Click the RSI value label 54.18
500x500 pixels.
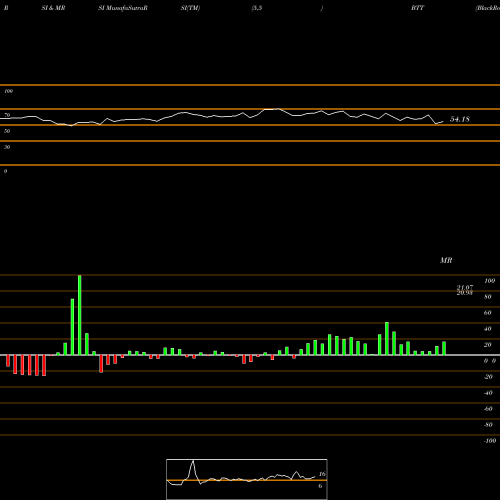[x=460, y=119]
